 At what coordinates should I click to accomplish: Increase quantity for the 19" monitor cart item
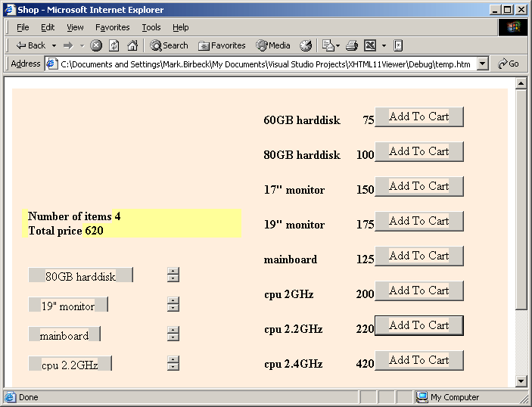(173, 300)
